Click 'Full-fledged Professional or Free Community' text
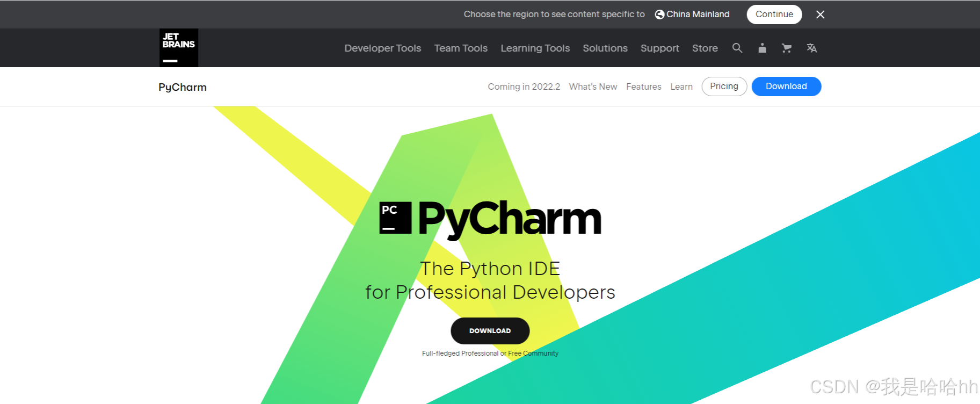 click(490, 353)
